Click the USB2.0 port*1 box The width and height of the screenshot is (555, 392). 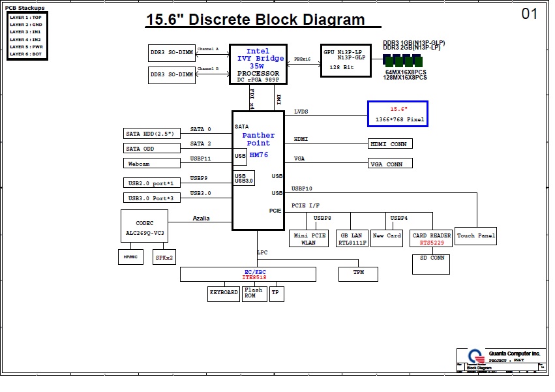coord(151,183)
